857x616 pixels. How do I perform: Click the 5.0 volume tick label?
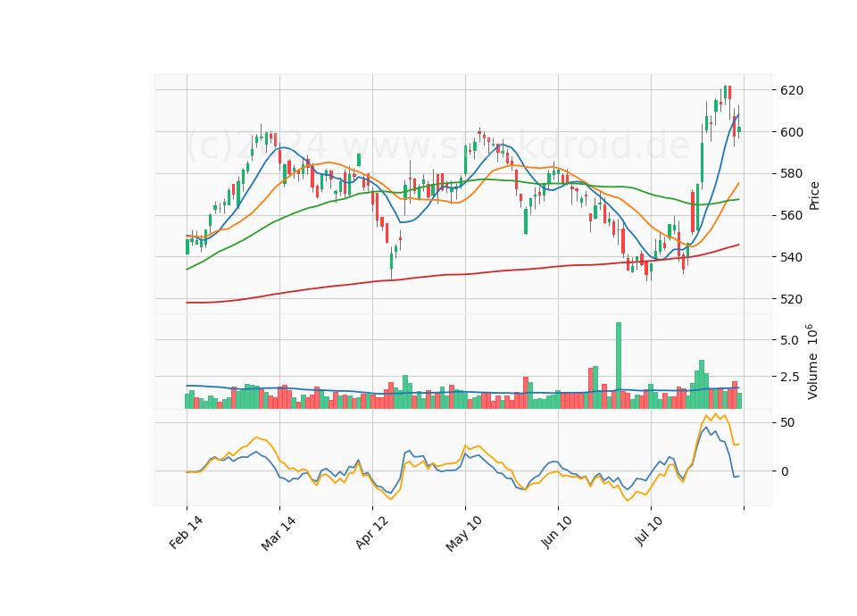tap(789, 340)
